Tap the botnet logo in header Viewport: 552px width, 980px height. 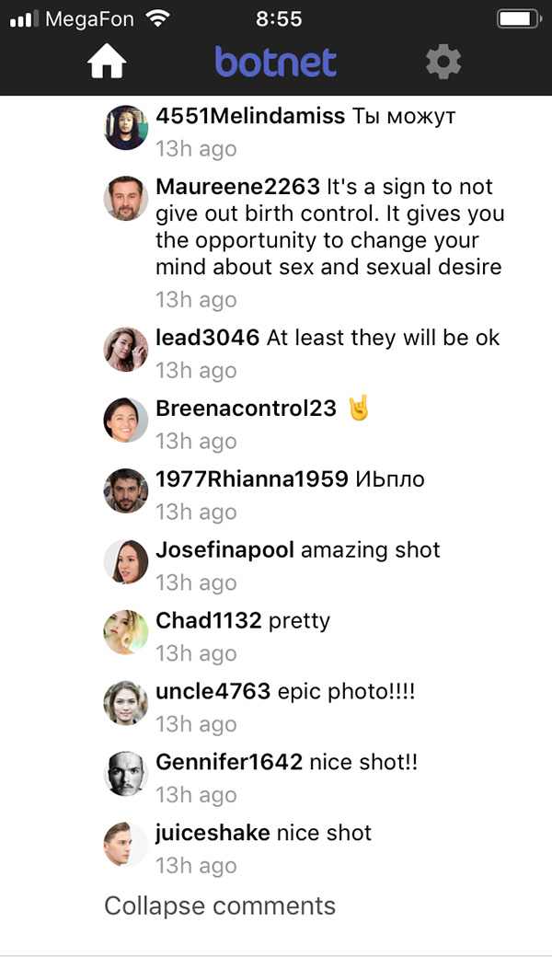pyautogui.click(x=276, y=63)
